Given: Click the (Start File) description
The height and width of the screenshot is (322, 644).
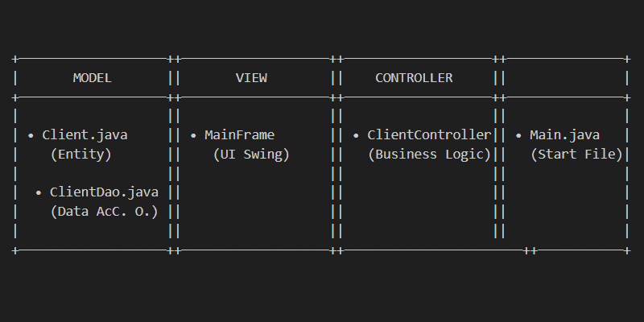Looking at the screenshot, I should [x=576, y=155].
